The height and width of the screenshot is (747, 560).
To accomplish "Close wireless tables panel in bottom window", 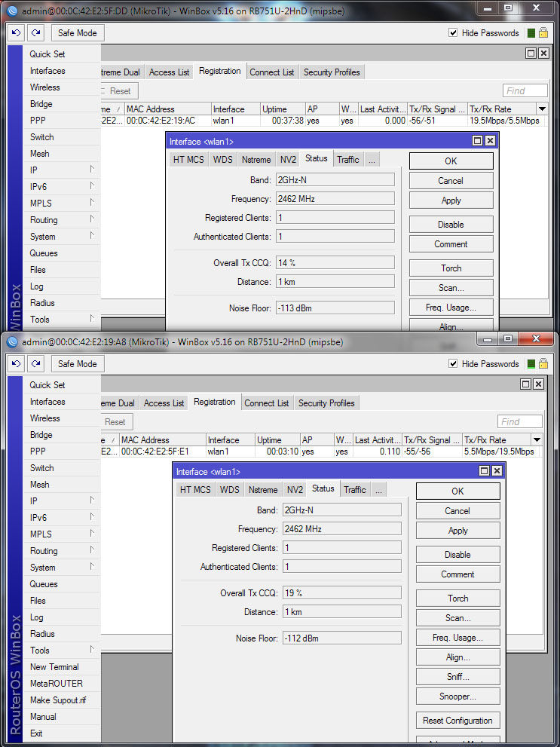I will click(539, 384).
